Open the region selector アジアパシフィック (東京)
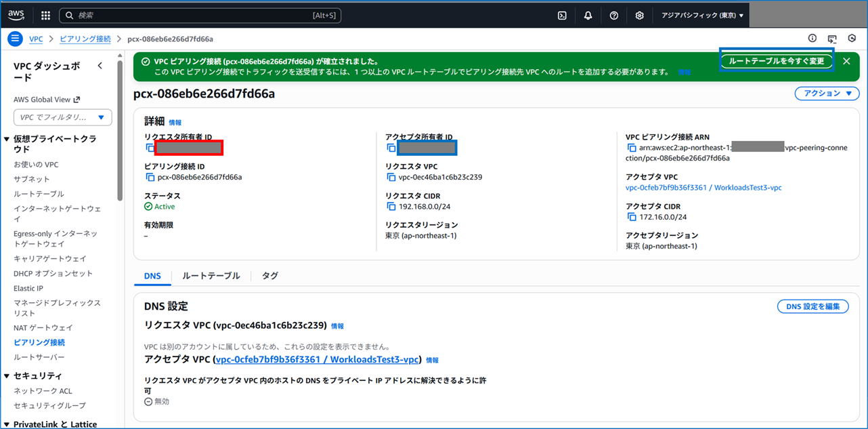 (701, 15)
